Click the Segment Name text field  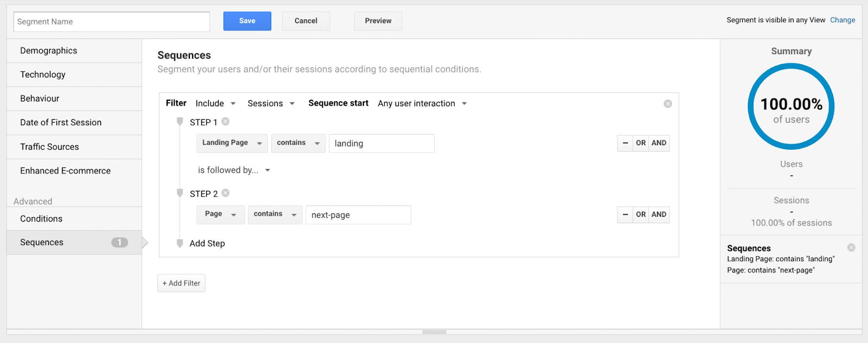coord(111,22)
